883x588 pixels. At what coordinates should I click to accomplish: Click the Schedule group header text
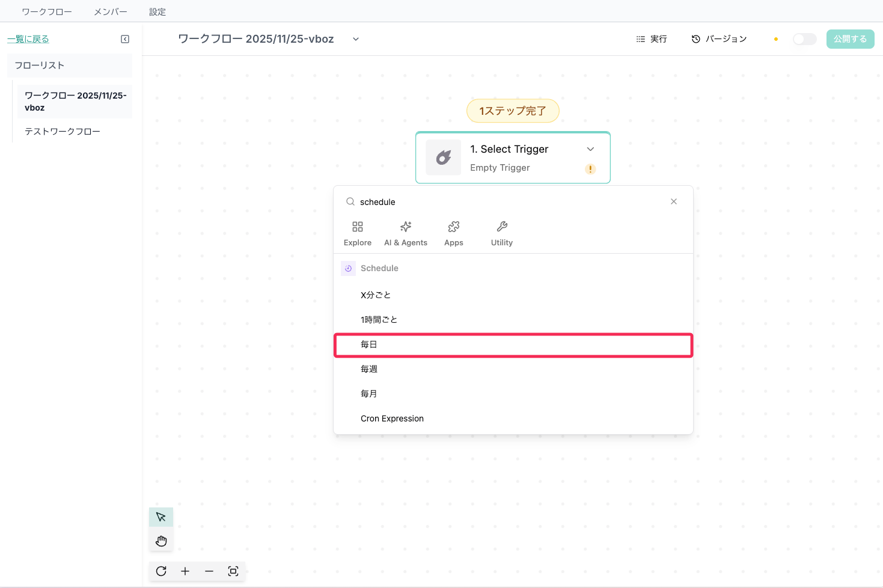tap(379, 268)
